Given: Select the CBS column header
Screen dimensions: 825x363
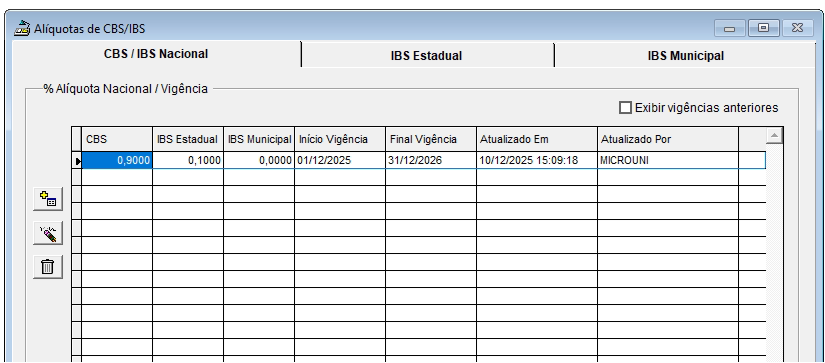Looking at the screenshot, I should [x=117, y=139].
